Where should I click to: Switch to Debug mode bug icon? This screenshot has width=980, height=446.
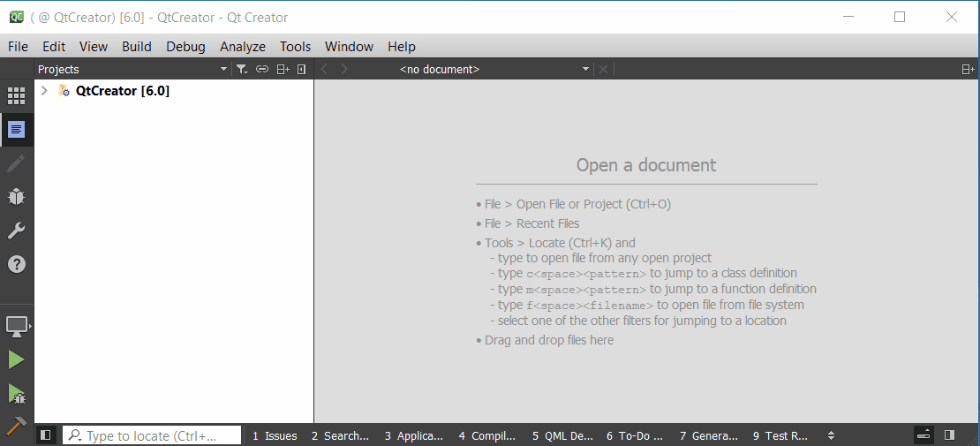[17, 197]
